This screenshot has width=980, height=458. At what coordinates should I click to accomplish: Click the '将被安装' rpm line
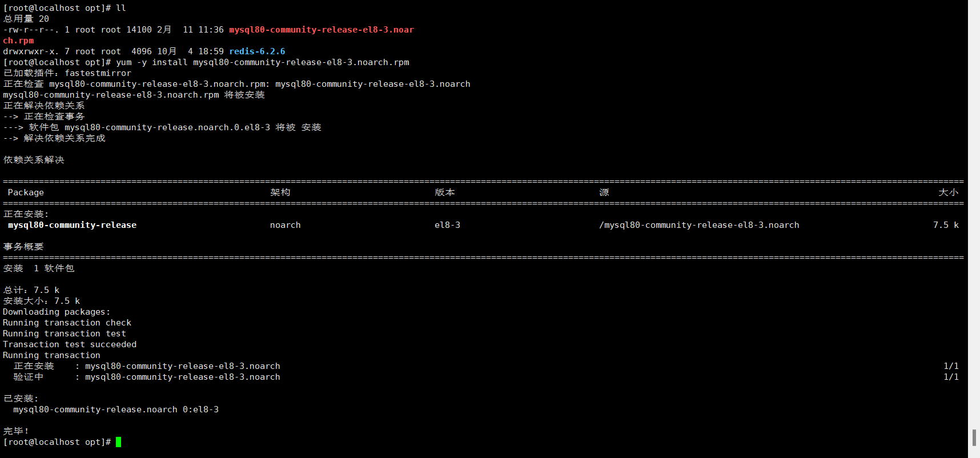(x=134, y=95)
